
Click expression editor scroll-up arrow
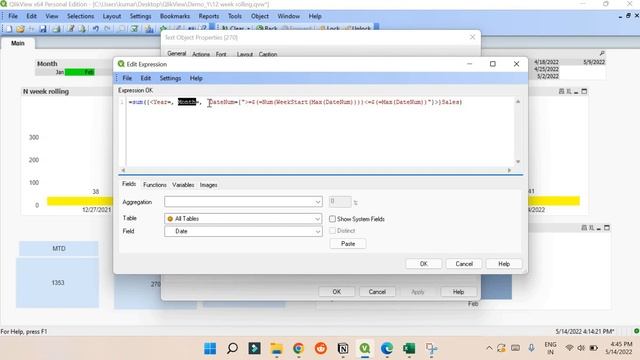point(518,101)
